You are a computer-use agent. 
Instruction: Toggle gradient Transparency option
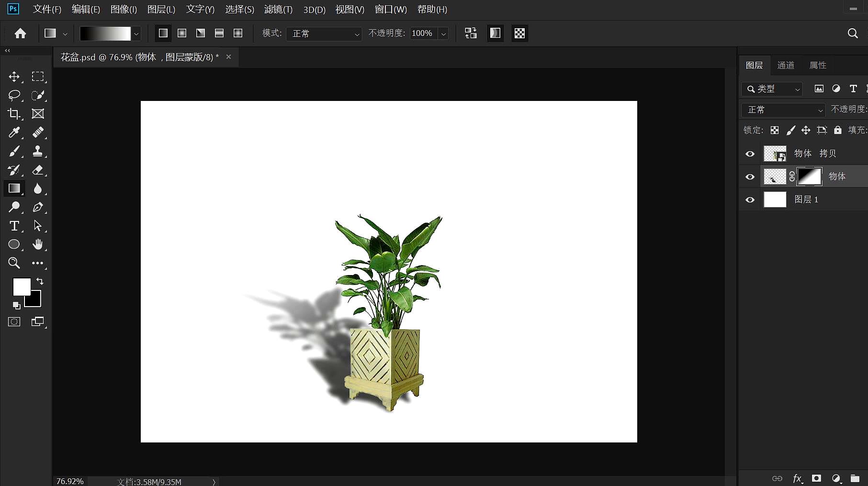[x=519, y=33]
